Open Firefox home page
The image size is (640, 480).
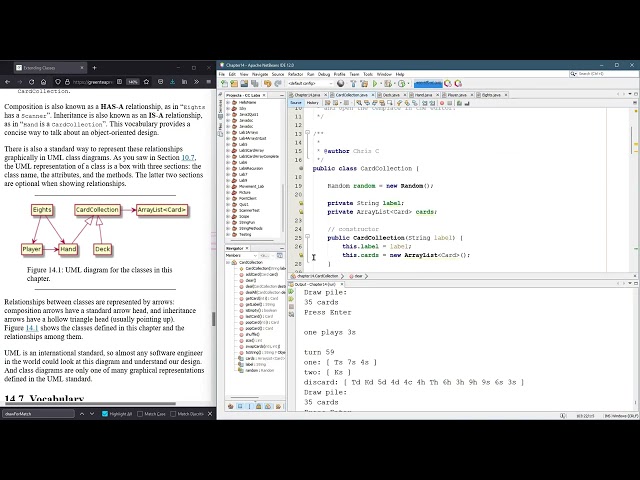click(x=44, y=82)
